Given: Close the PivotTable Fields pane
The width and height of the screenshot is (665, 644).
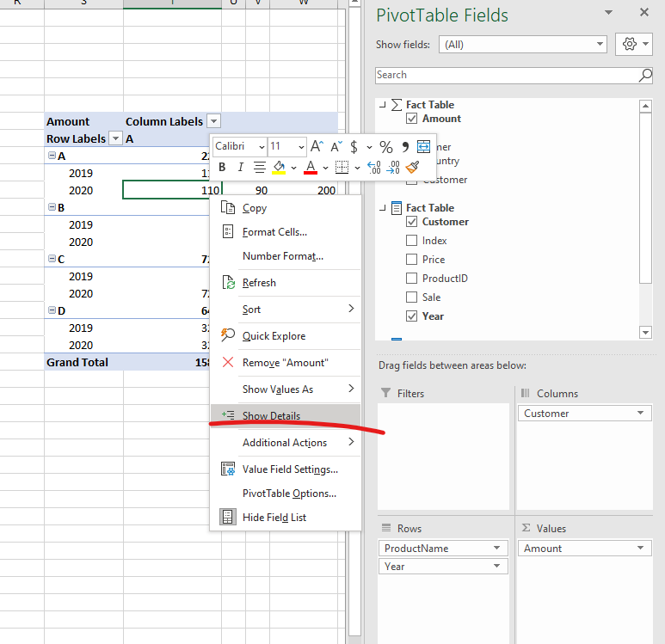Looking at the screenshot, I should (x=644, y=13).
